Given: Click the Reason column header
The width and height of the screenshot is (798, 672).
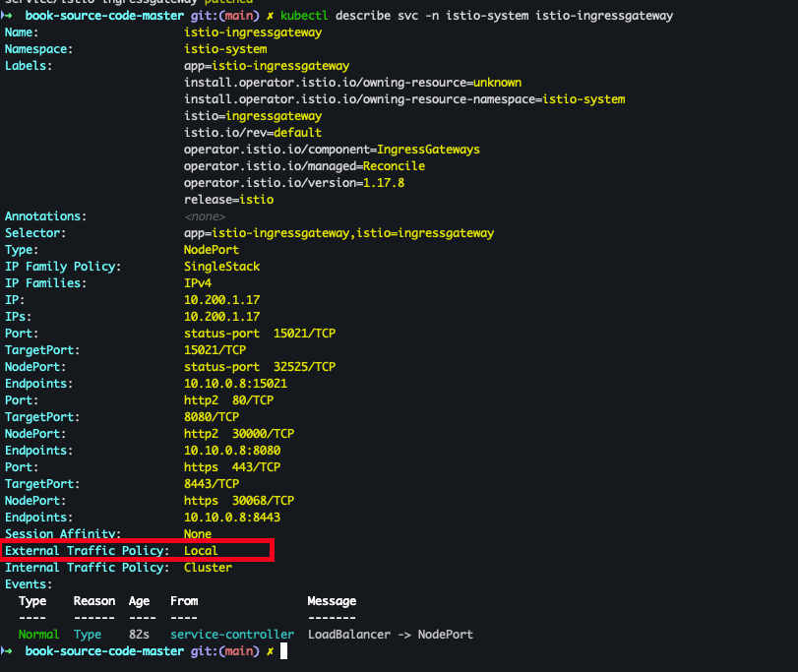Looking at the screenshot, I should pos(94,601).
